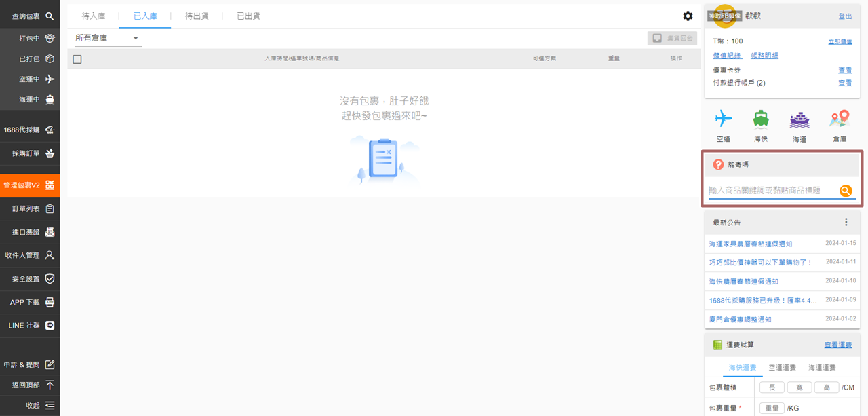The width and height of the screenshot is (868, 416).
Task: Collapse sidebar with 收起 icon
Action: tap(50, 405)
